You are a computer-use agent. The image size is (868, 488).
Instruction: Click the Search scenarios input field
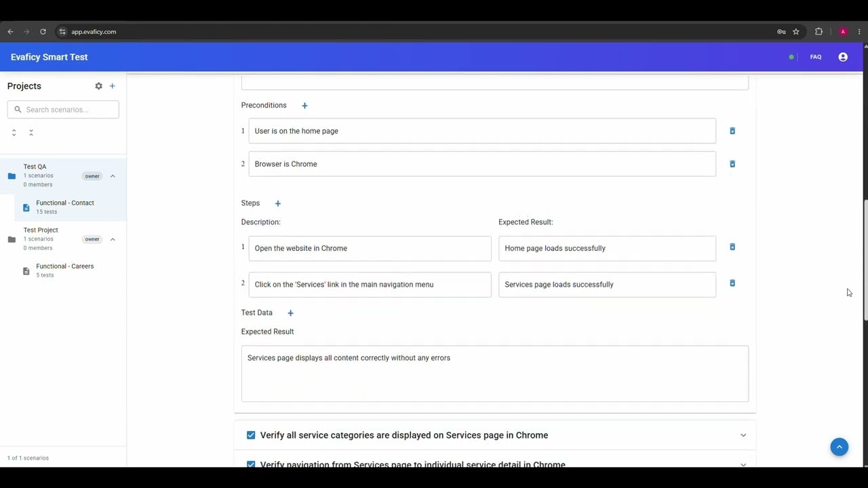click(63, 110)
